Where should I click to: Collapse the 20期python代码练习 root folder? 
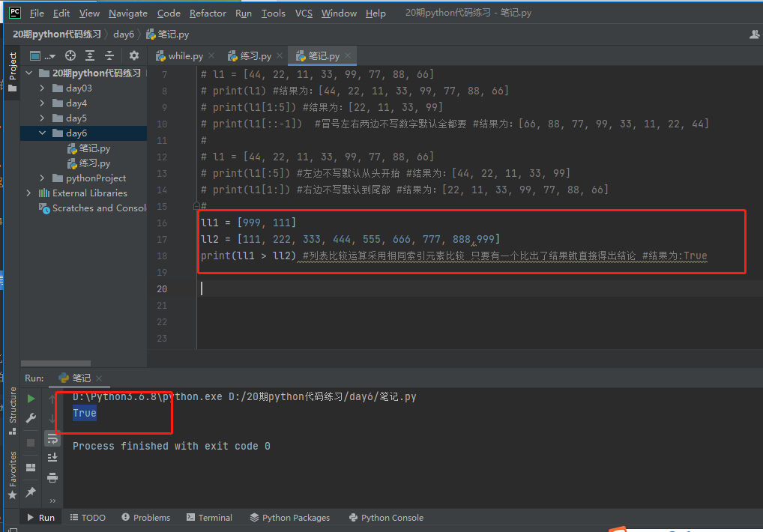click(29, 73)
